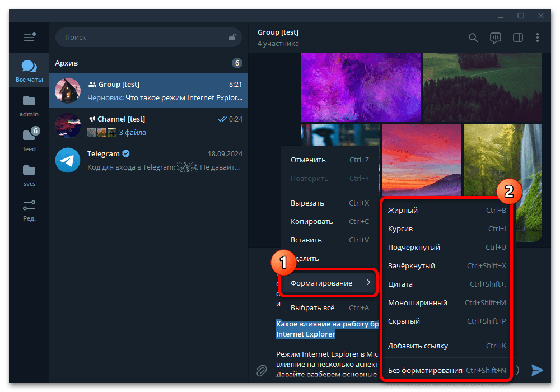
Task: Open the three-dot chat options menu
Action: point(538,38)
